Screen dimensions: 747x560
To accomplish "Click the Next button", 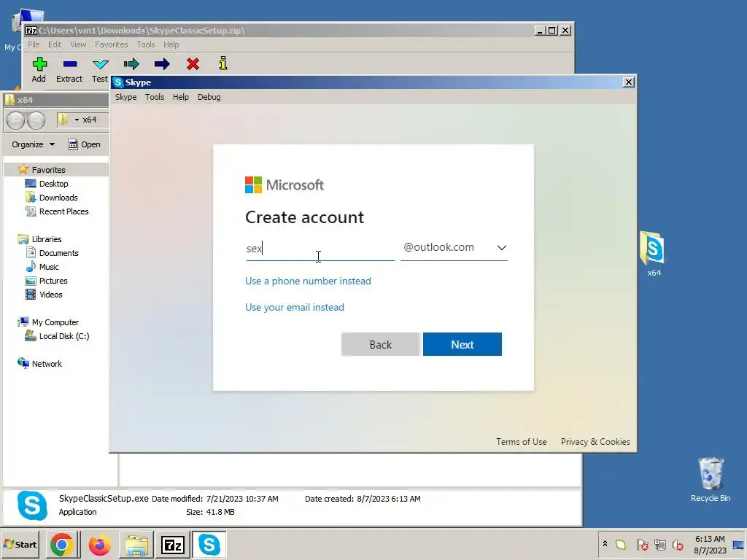I will tap(462, 344).
